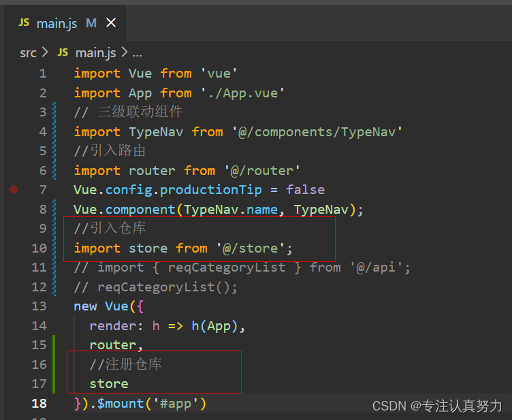Click the '@/components/TypeNav' string
The image size is (512, 420).
coord(317,132)
